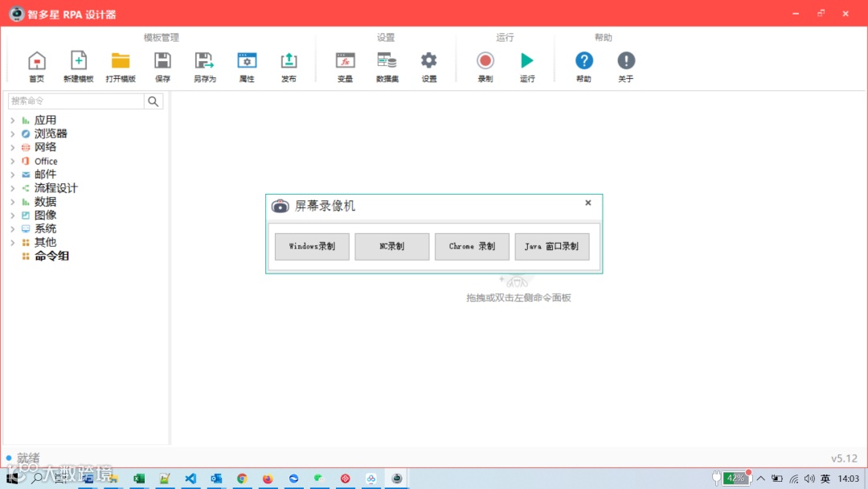Screen dimensions: 868x489
Task: Open Visual Studio Code from the taskbar
Action: pyautogui.click(x=190, y=479)
